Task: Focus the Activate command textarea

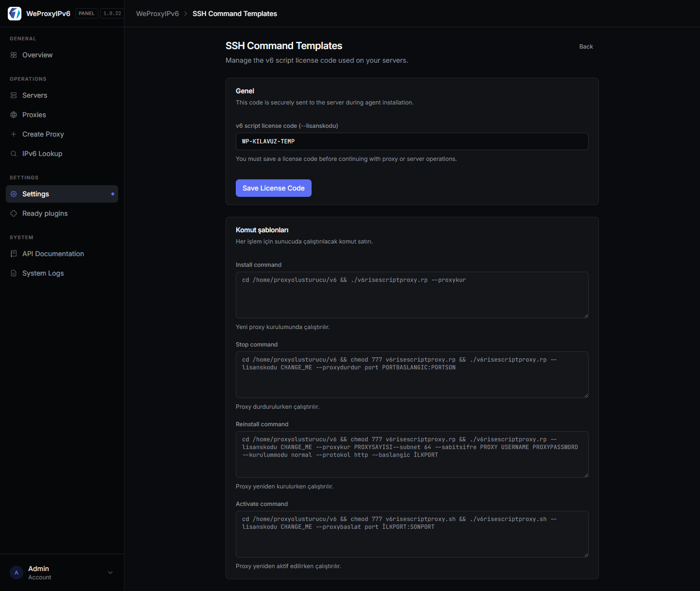Action: pos(412,534)
